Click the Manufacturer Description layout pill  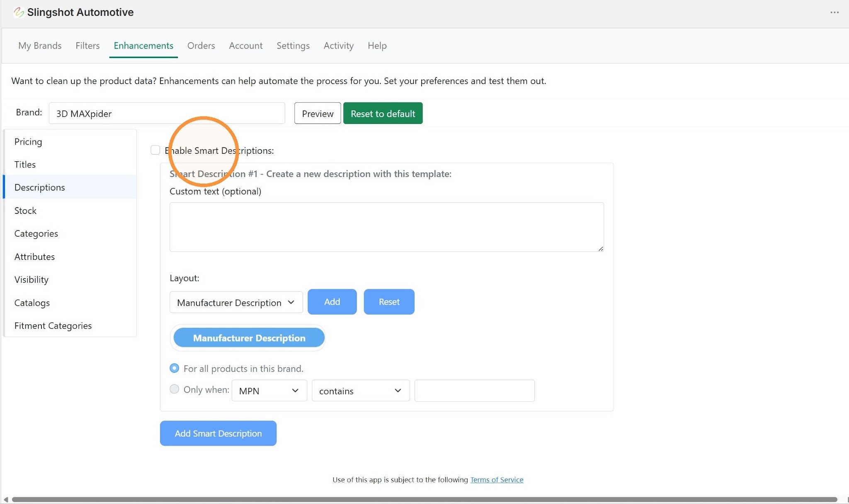249,338
